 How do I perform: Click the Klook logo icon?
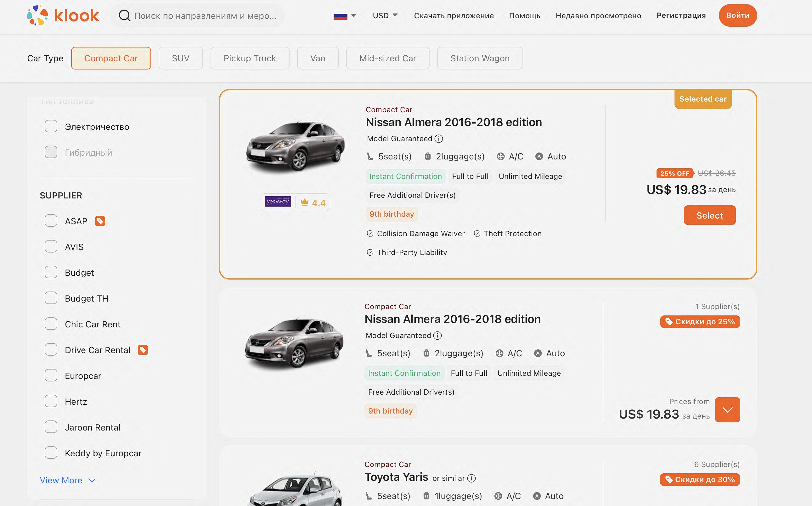coord(37,15)
